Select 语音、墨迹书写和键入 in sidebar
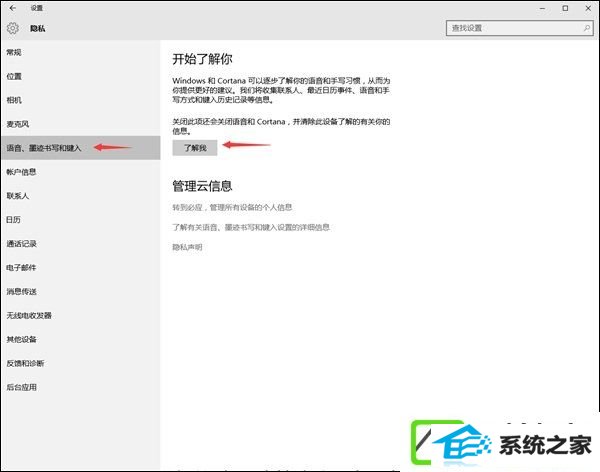The height and width of the screenshot is (472, 600). click(80, 148)
